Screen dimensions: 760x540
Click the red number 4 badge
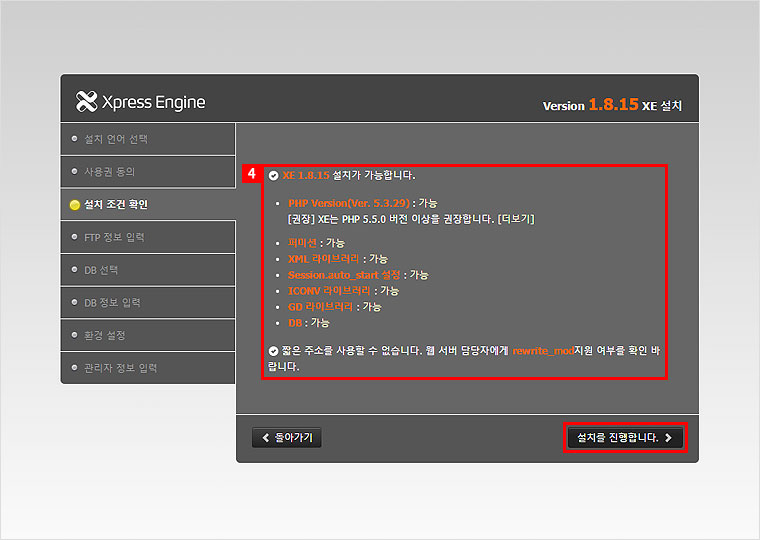[251, 174]
